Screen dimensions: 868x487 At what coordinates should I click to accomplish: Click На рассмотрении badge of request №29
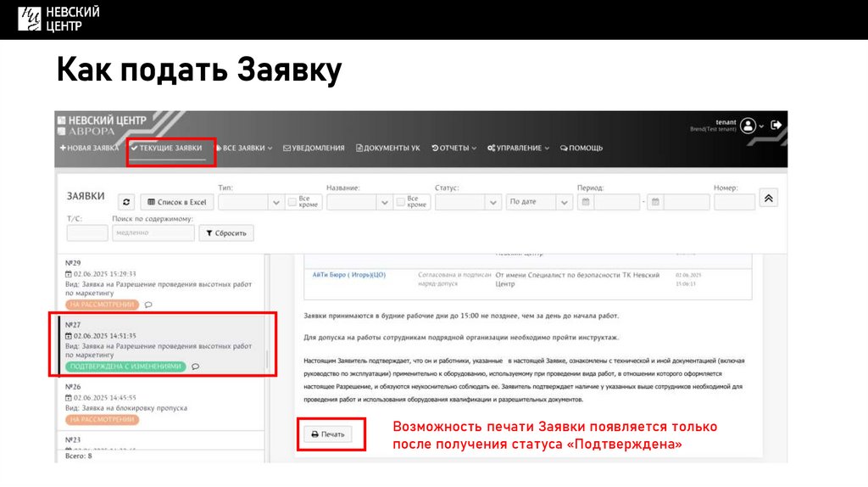[x=102, y=305]
